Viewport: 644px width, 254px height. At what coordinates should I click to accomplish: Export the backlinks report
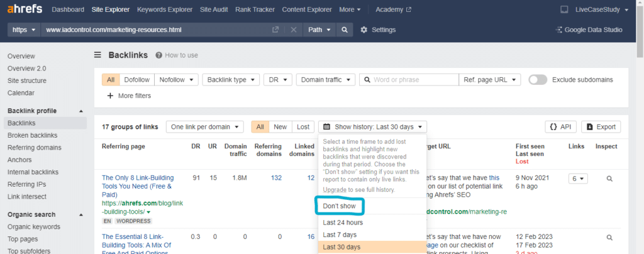601,127
